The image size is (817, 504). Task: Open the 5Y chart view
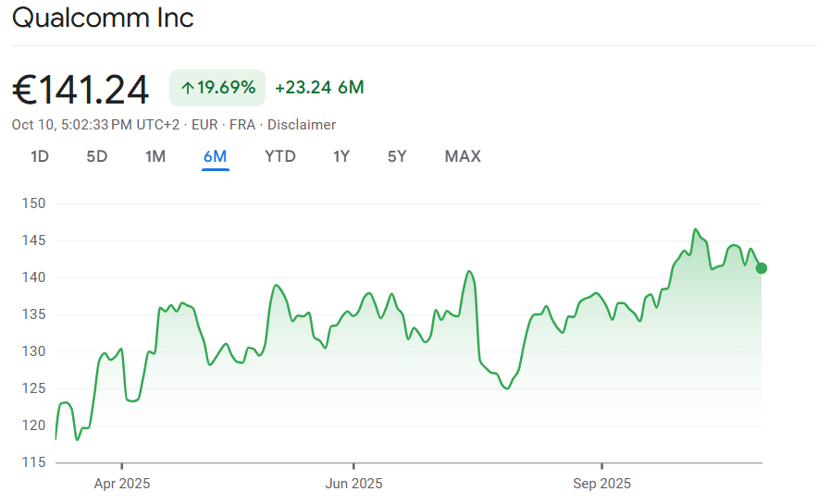(x=397, y=156)
